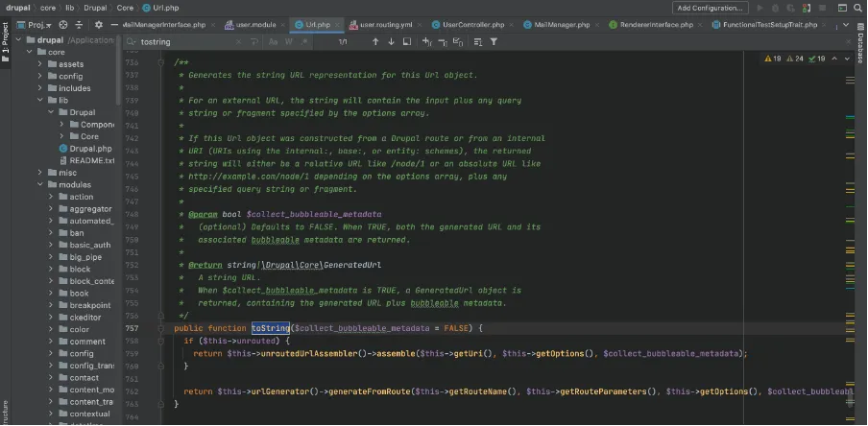Open the terminal window icon in top toolbar
The width and height of the screenshot is (868, 426).
(x=842, y=8)
